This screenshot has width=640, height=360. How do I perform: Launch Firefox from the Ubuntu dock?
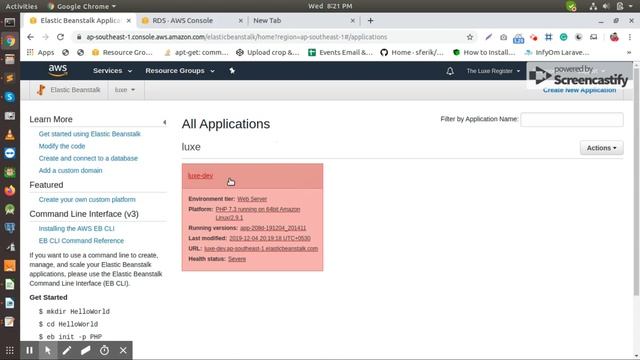(10, 191)
